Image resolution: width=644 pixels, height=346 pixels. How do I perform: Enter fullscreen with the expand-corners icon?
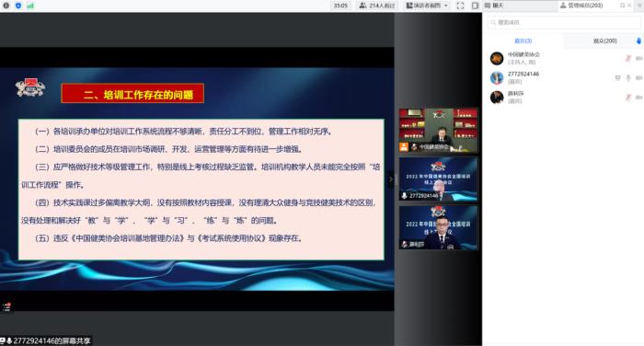pos(460,6)
